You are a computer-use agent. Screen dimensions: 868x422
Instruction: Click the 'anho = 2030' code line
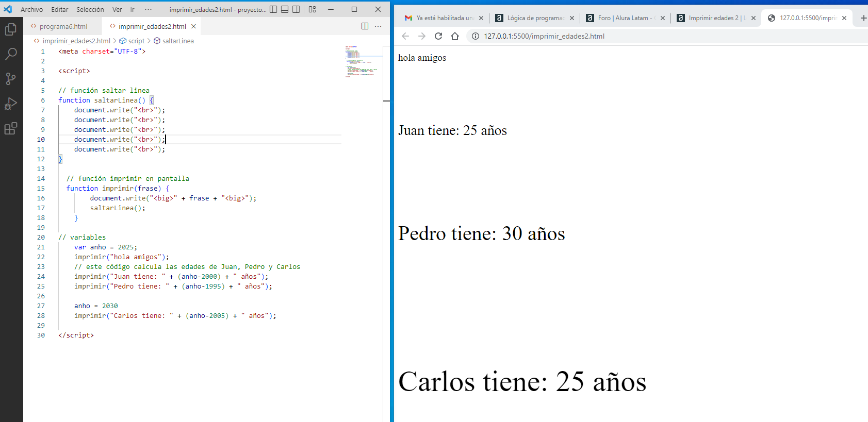click(x=96, y=306)
